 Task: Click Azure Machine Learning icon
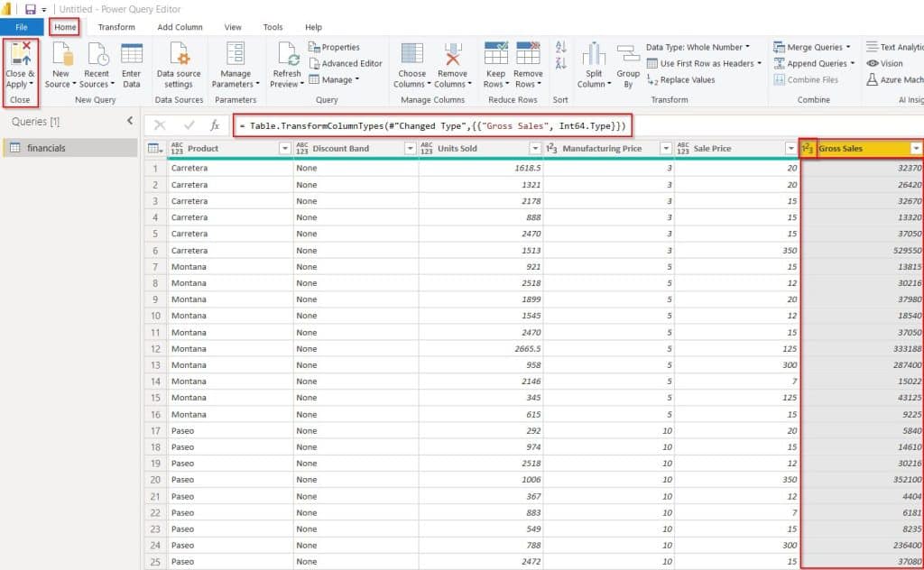(873, 79)
